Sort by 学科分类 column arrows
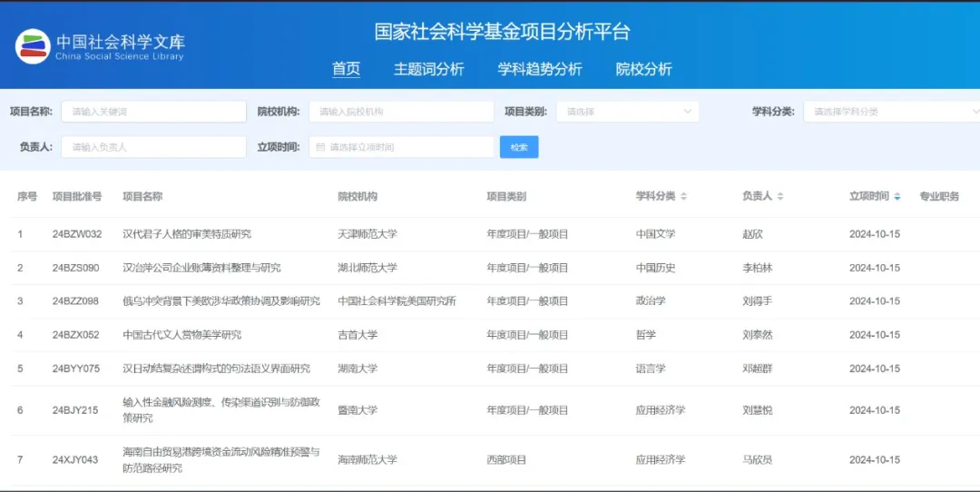The width and height of the screenshot is (980, 492). pos(683,197)
